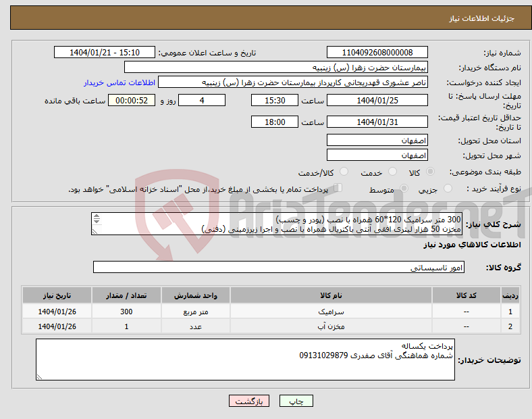
Task: Click the نام کالا column header
Action: [331, 295]
